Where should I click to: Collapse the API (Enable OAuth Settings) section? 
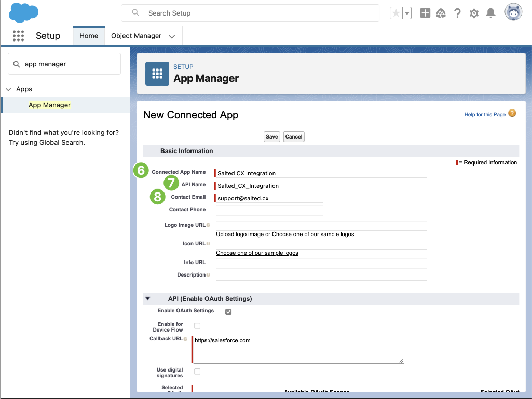coord(148,299)
